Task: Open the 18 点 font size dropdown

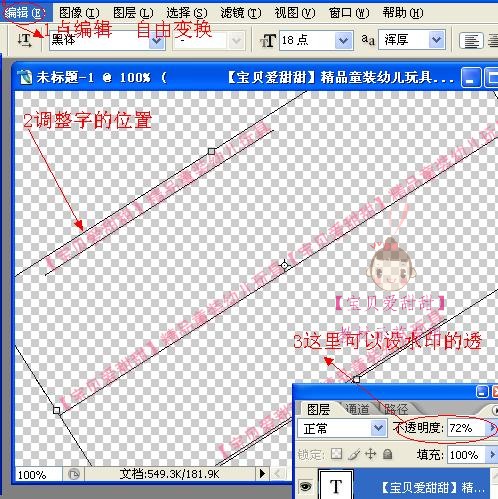Action: click(x=343, y=41)
